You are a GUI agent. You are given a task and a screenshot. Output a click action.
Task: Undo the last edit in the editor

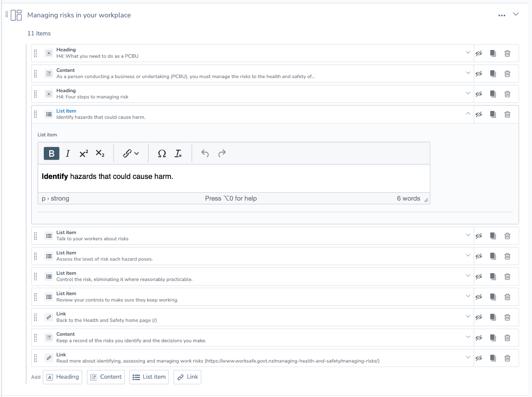coord(205,153)
